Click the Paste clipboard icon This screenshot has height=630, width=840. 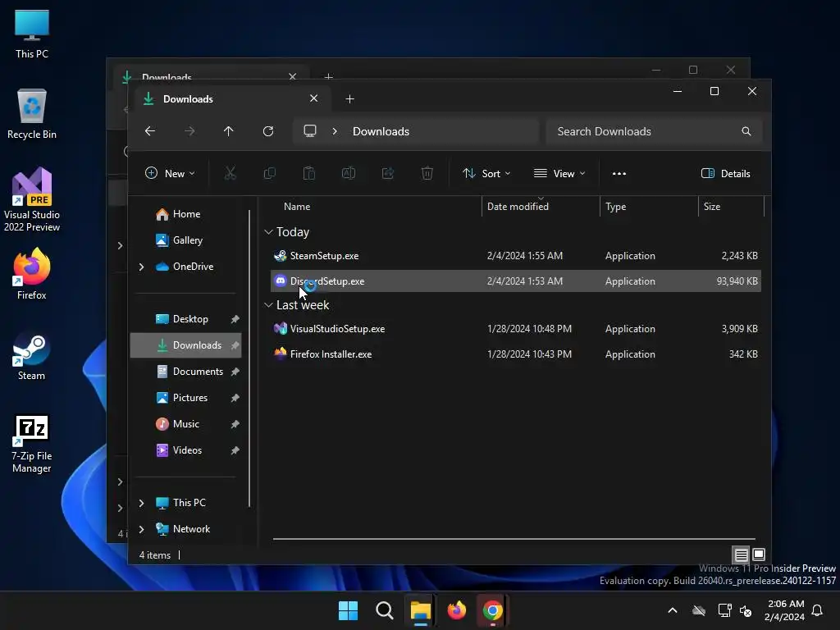309,174
